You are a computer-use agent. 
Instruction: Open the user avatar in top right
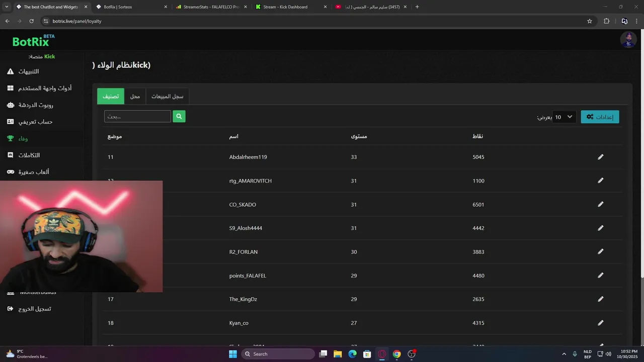pyautogui.click(x=628, y=40)
